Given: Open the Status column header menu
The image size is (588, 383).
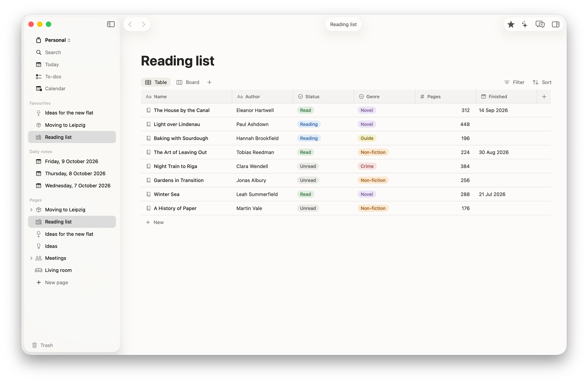Looking at the screenshot, I should 323,97.
